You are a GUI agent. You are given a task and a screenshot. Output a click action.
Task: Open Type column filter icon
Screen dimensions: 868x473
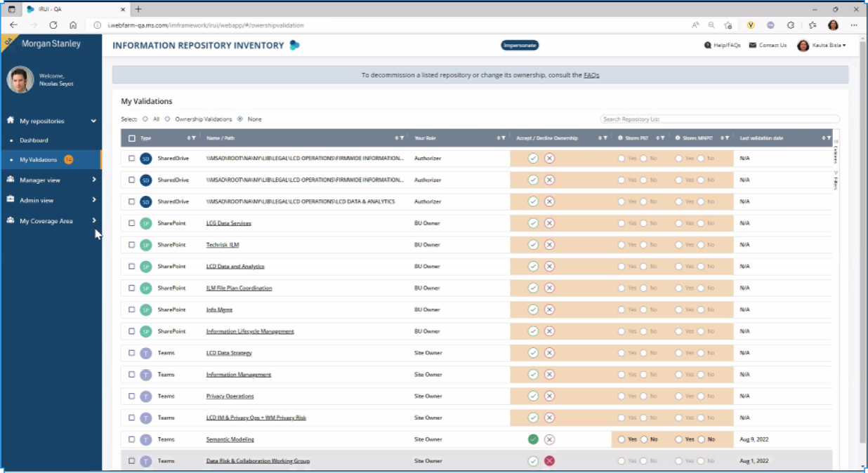(193, 138)
